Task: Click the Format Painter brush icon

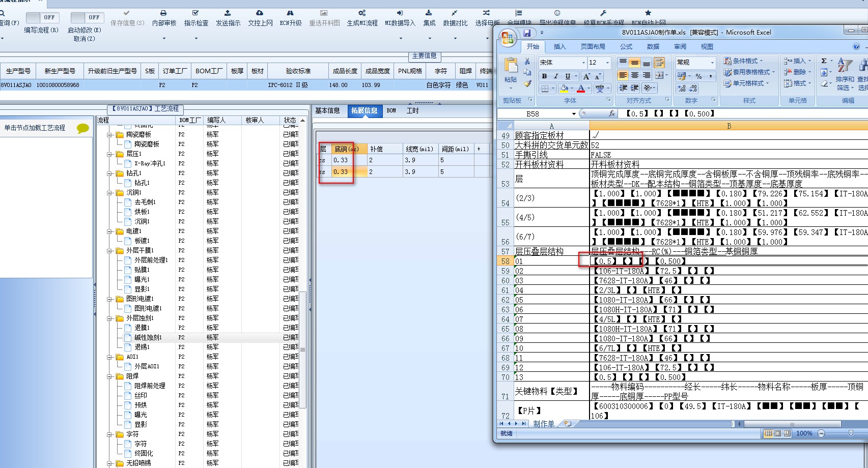Action: 527,83
